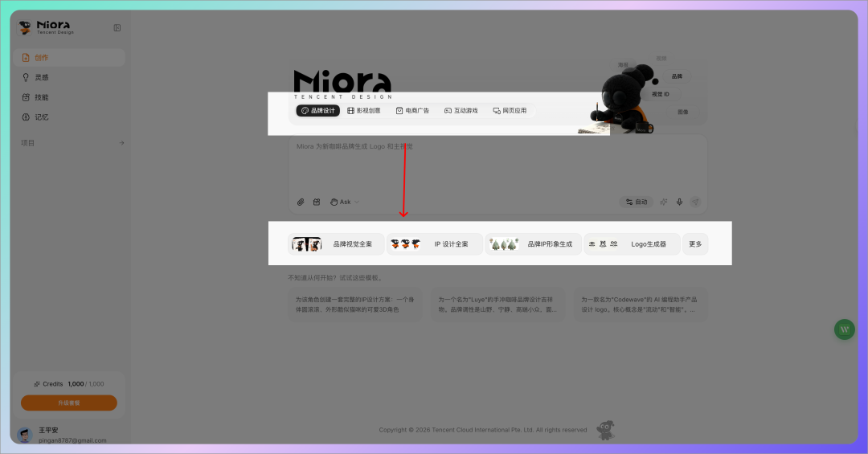This screenshot has width=868, height=454.
Task: Click the skills box icon beside the paperclip
Action: coord(317,202)
